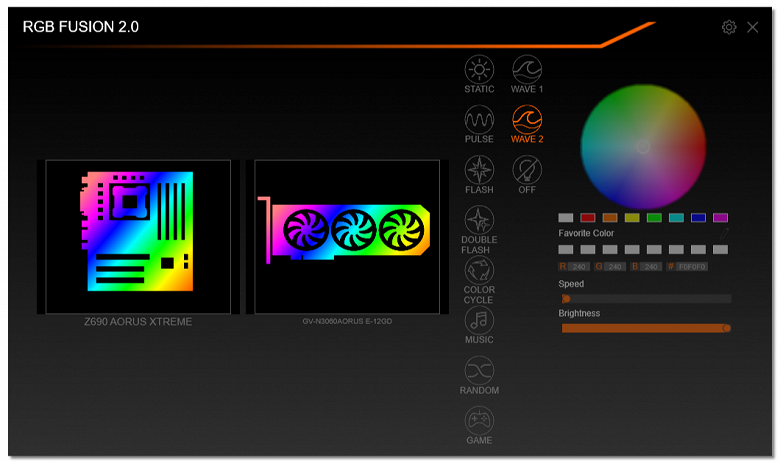This screenshot has width=780, height=463.
Task: Click the G value field
Action: click(x=615, y=267)
